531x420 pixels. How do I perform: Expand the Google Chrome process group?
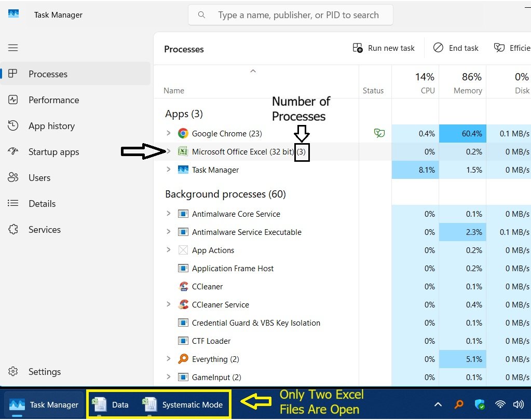click(x=168, y=133)
